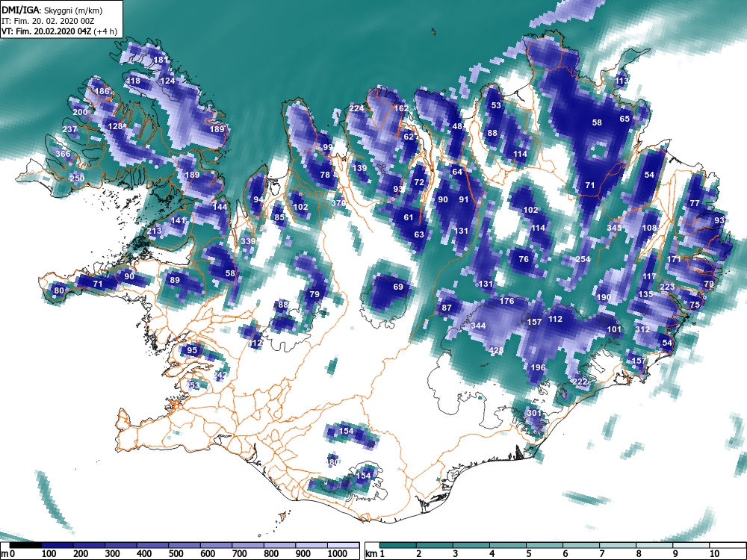Click visibility value 144
This screenshot has height=560, width=747.
tap(220, 206)
